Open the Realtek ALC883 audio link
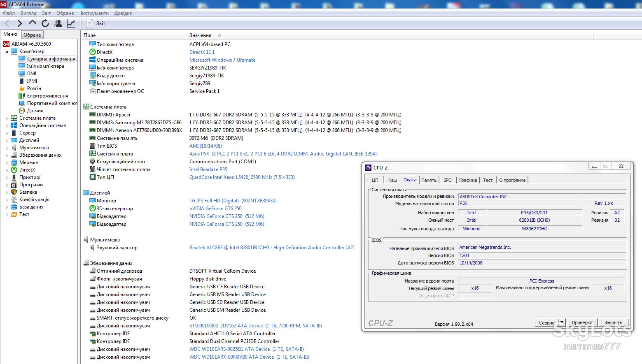This screenshot has height=364, width=642. (x=272, y=248)
